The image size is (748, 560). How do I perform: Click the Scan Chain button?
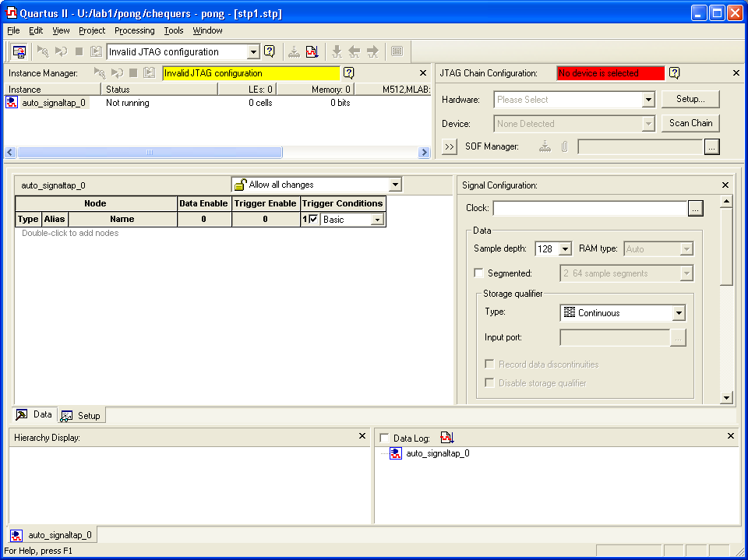point(690,123)
